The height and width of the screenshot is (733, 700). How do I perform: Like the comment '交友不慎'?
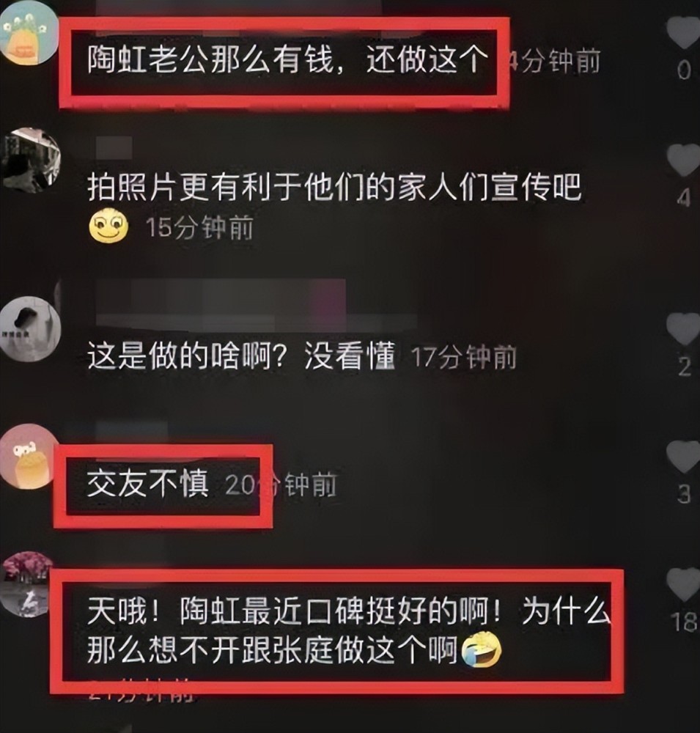[683, 457]
